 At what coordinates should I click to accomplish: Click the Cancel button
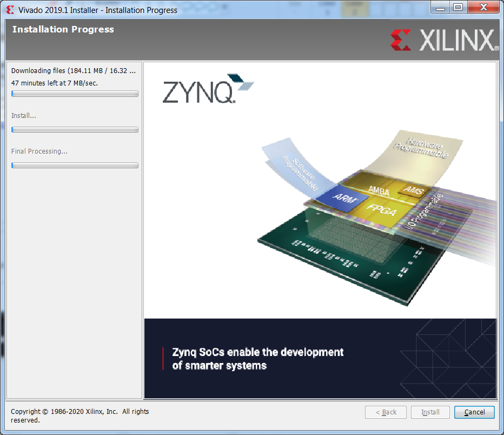point(474,412)
